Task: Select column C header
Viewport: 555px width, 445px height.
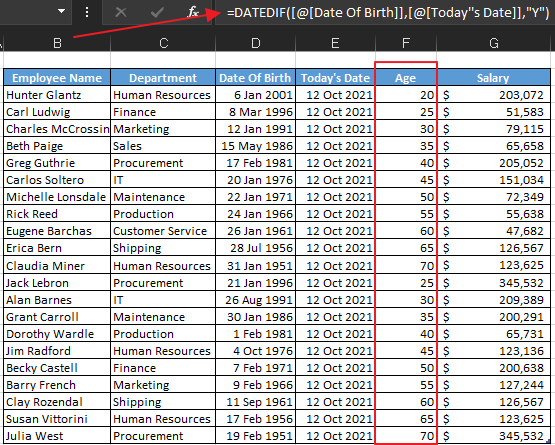Action: click(163, 43)
